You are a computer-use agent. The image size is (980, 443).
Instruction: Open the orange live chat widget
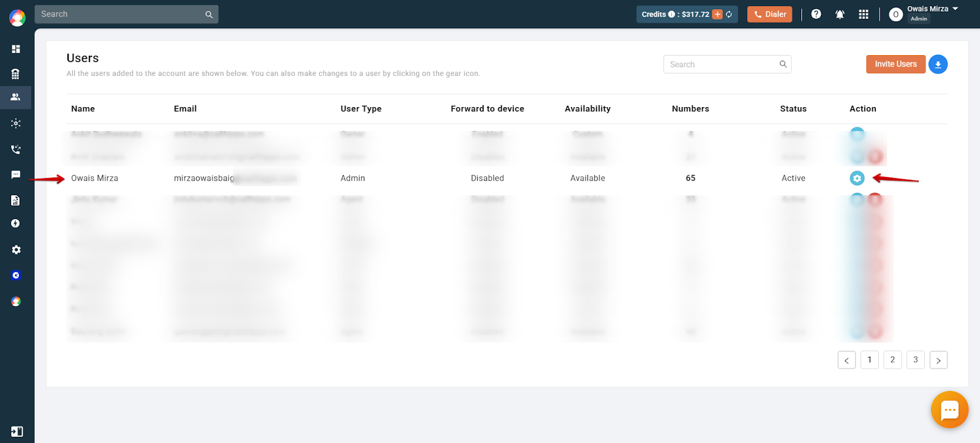click(949, 409)
